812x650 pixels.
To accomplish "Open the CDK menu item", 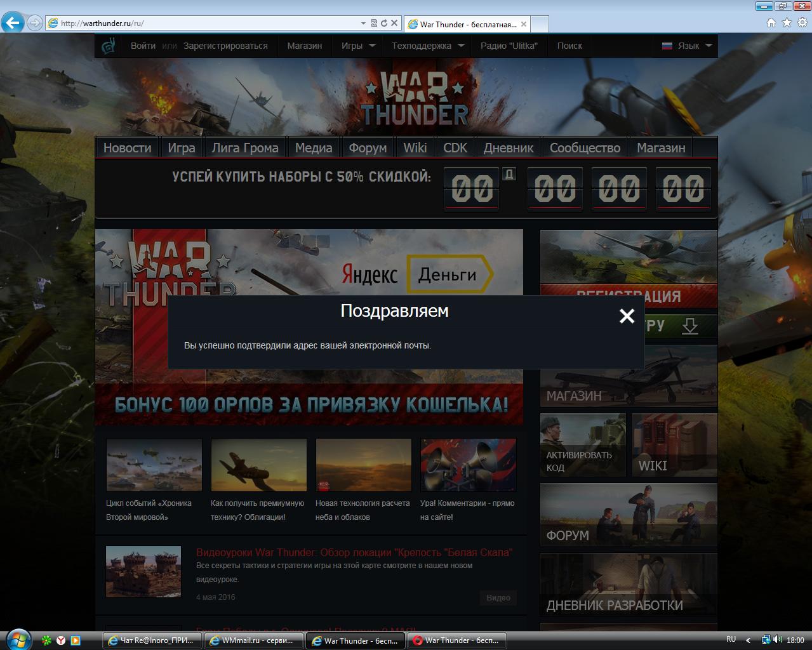I will [x=455, y=148].
